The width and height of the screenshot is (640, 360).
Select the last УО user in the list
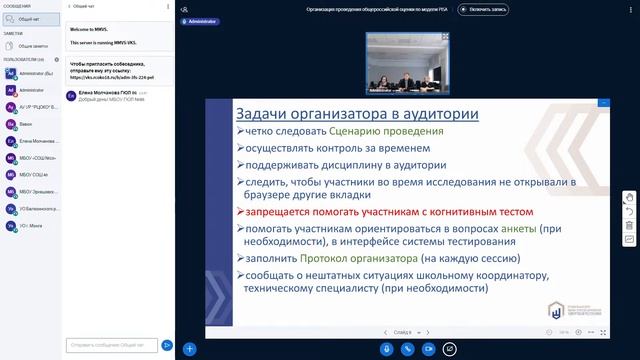31,226
